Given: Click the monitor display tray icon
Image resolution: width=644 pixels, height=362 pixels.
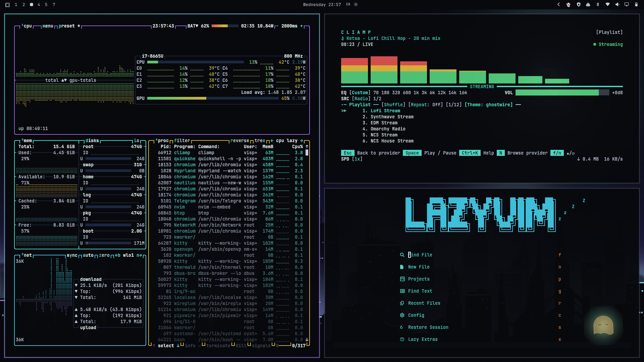Looking at the screenshot, I should (x=627, y=5).
